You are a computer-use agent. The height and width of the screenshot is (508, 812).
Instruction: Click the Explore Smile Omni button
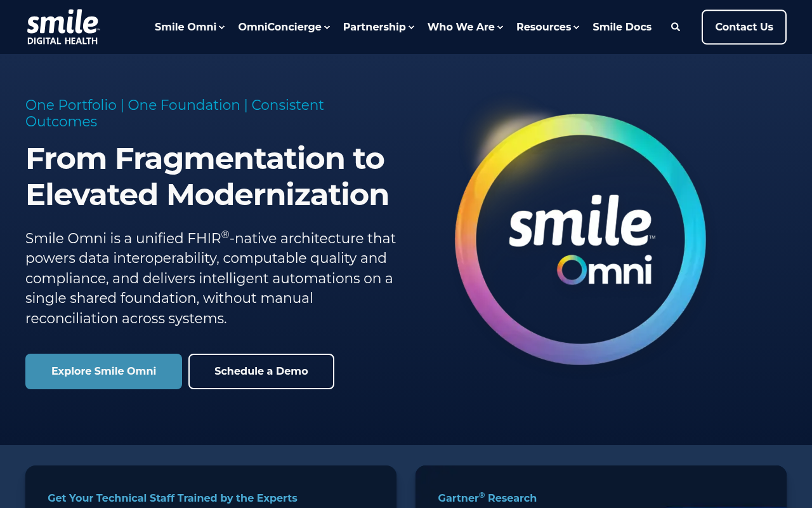(x=103, y=371)
